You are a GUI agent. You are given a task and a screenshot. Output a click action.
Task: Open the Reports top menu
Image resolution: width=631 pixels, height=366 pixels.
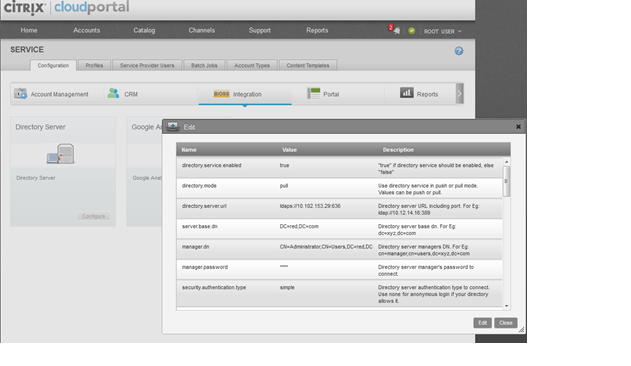point(317,30)
